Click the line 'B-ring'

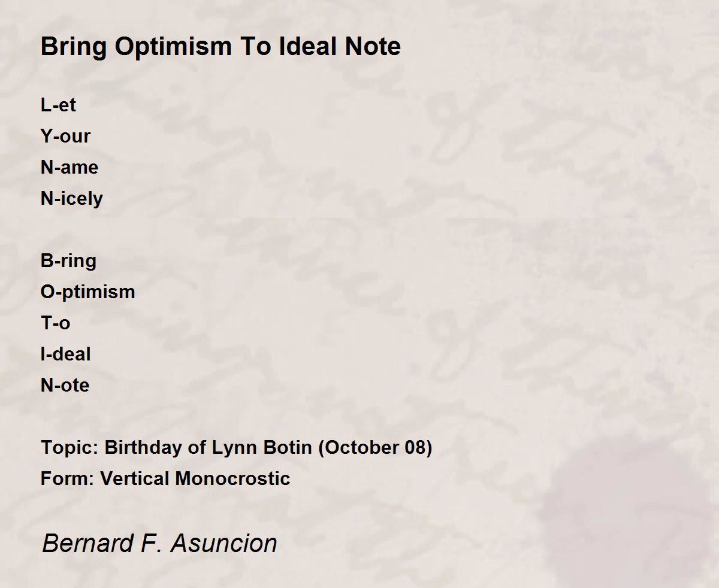tap(68, 261)
